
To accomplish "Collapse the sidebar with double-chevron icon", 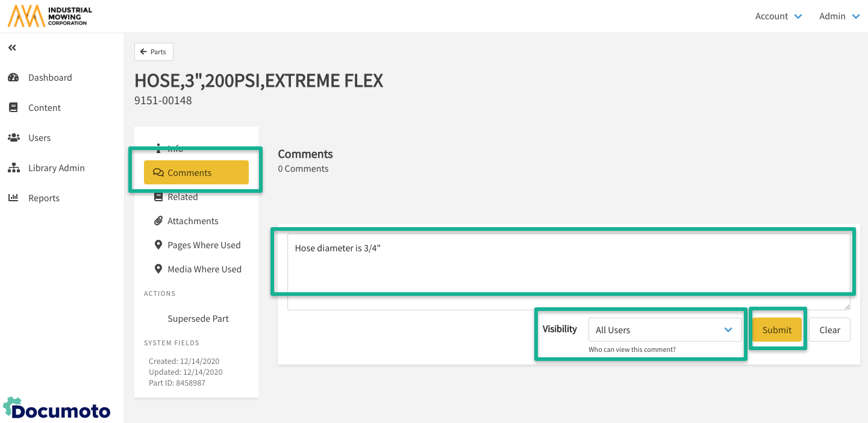I will pos(12,48).
